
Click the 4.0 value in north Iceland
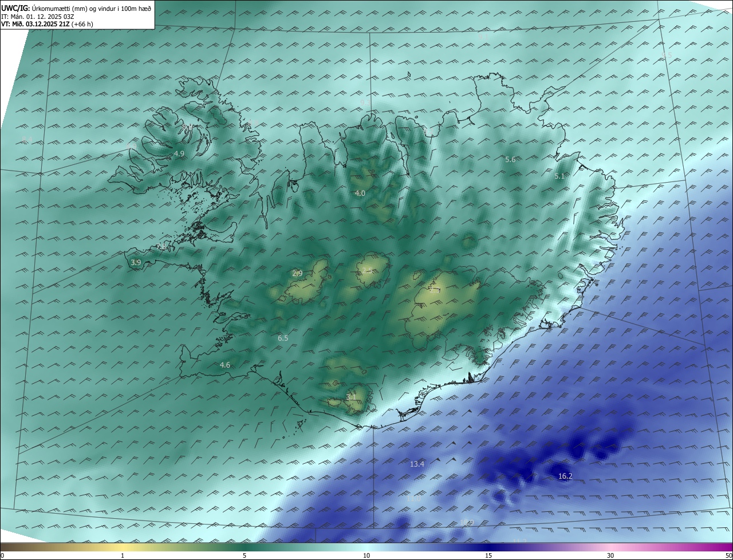click(360, 194)
